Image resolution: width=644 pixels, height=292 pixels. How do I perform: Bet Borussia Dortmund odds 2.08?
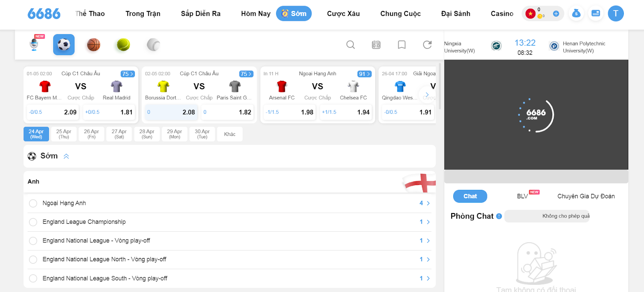[171, 112]
